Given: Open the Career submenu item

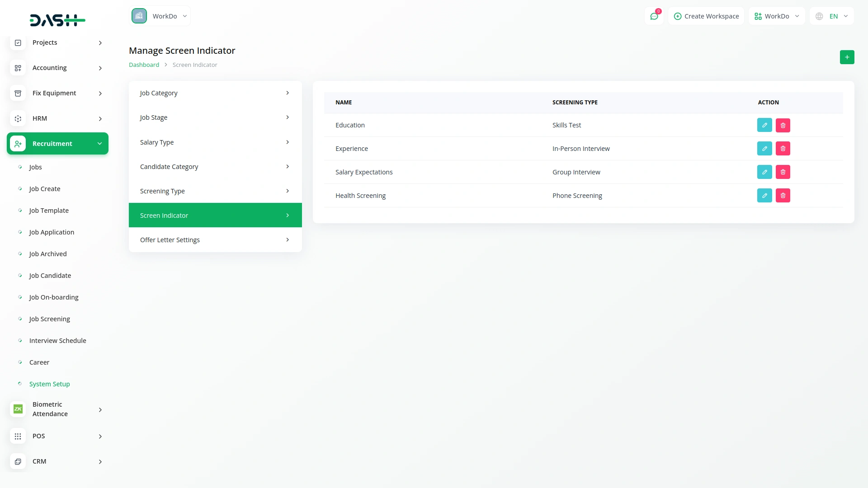Looking at the screenshot, I should (39, 362).
